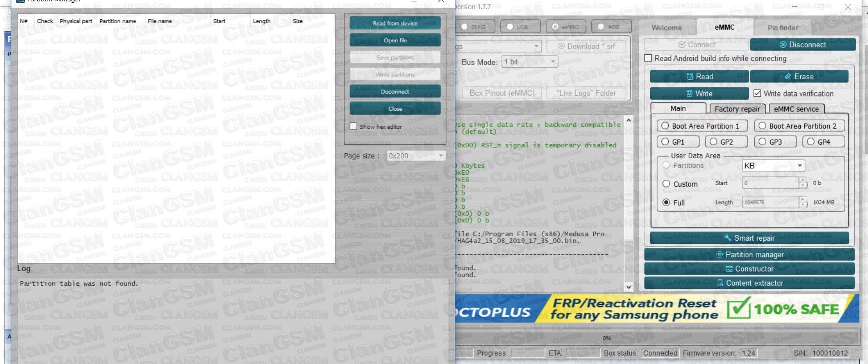Open Bus Mode 1 bit dropdown
Screen dimensions: 868x364
(x=530, y=62)
